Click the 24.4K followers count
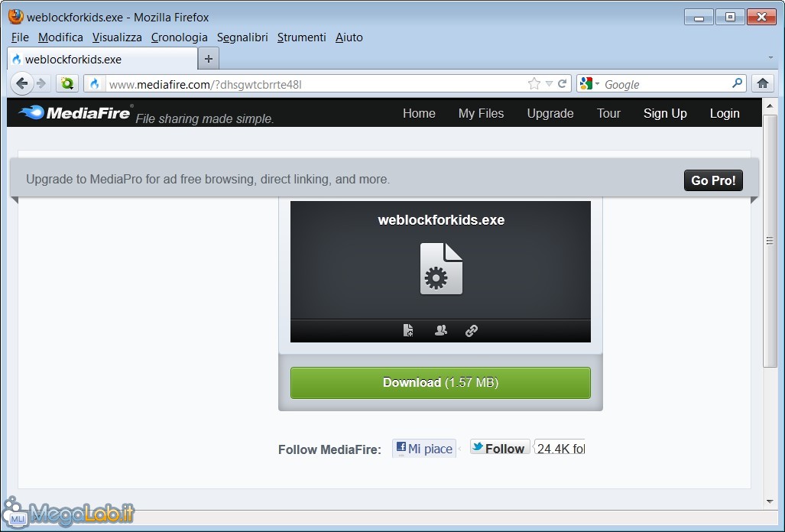 pyautogui.click(x=560, y=449)
